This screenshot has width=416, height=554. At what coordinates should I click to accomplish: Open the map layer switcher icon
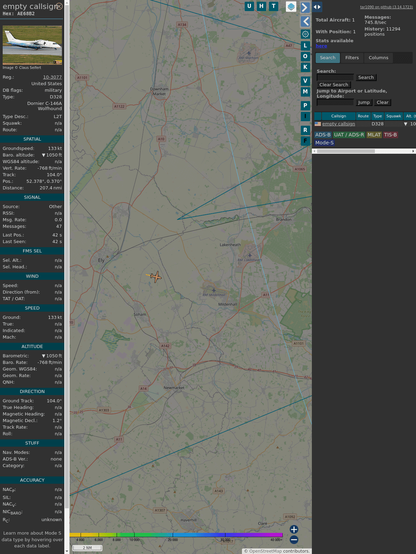tap(291, 6)
